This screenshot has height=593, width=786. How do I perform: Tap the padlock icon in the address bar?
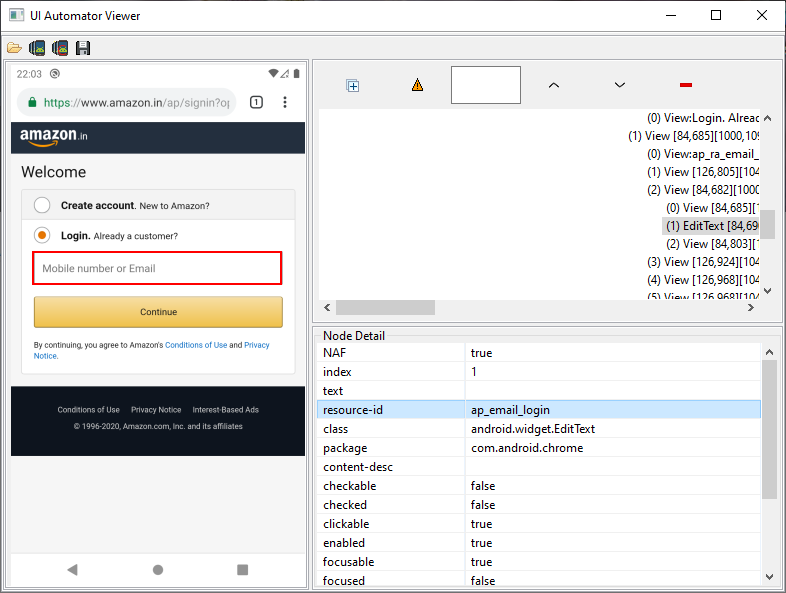click(x=32, y=102)
